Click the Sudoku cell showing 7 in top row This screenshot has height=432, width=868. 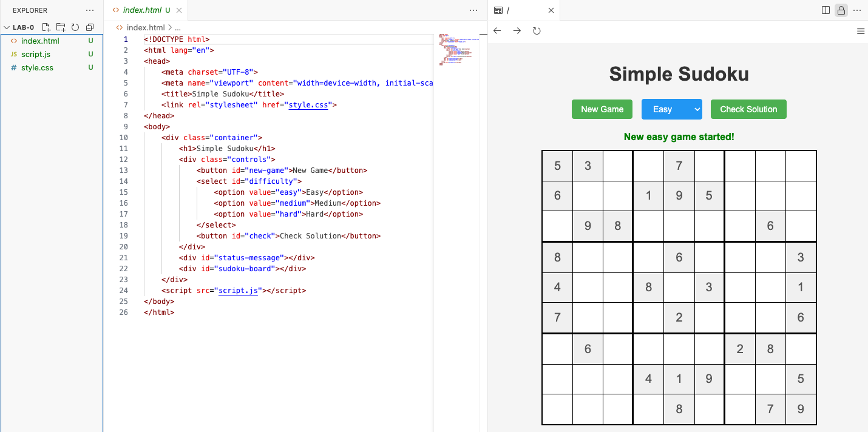679,166
